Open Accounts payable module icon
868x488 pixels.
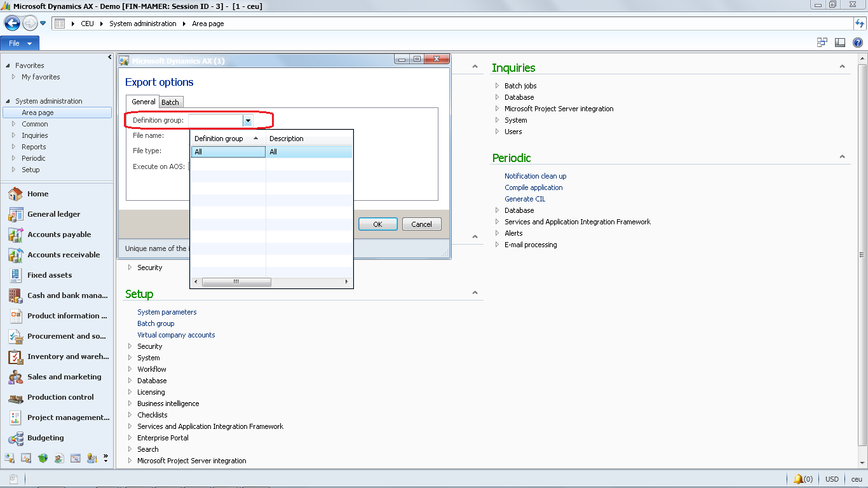click(15, 234)
